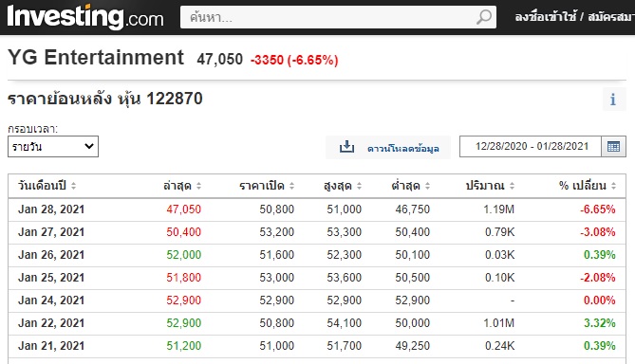Screen dimensions: 635x364
Task: Click the ล่าสุด column header text
Action: click(177, 185)
